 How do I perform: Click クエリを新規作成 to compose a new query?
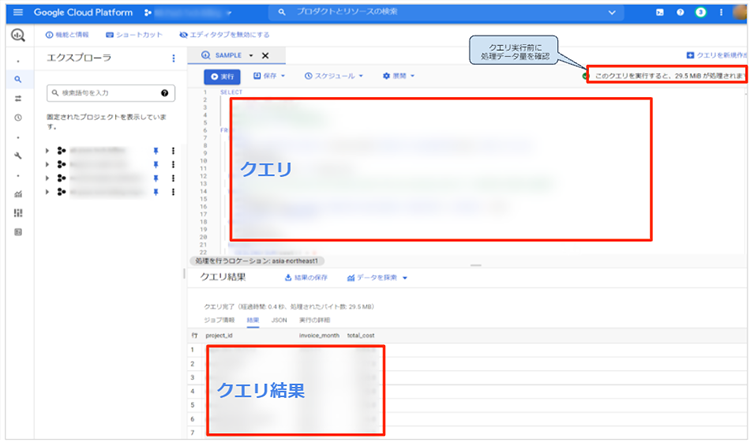tap(717, 55)
